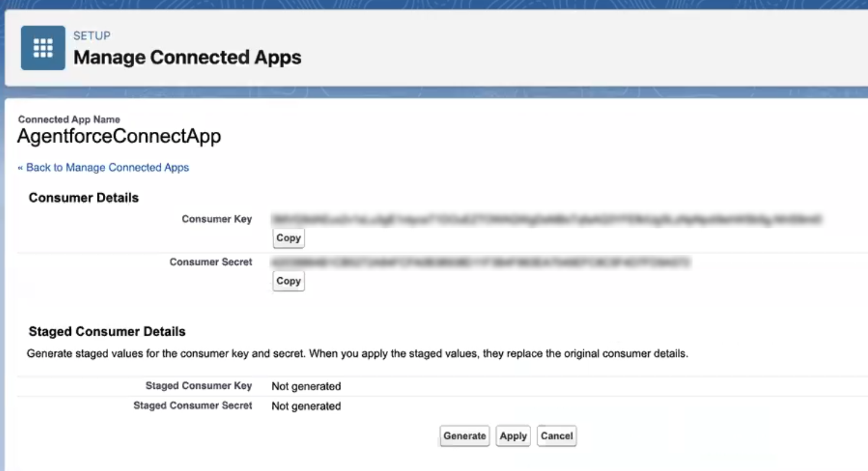Apply the staged consumer values

coord(513,436)
